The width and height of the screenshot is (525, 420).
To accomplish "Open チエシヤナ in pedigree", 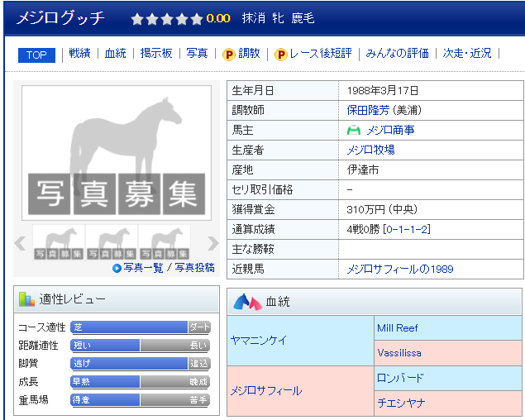I will pos(401,403).
